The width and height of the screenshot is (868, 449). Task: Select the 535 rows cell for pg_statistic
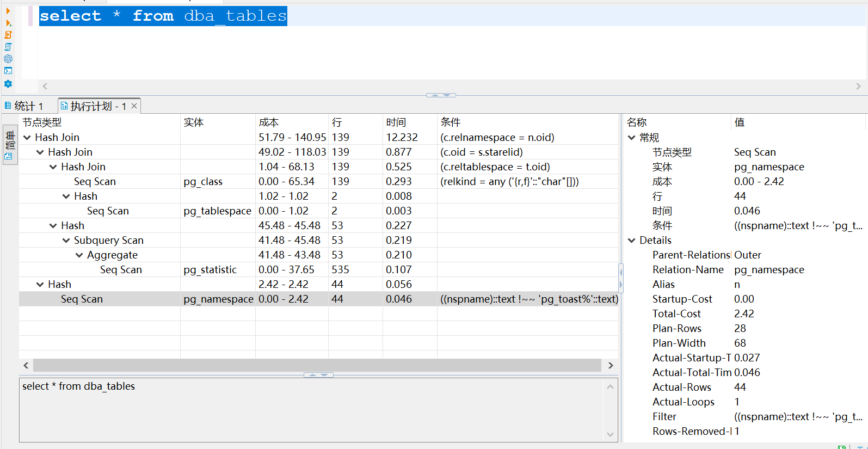coord(355,270)
